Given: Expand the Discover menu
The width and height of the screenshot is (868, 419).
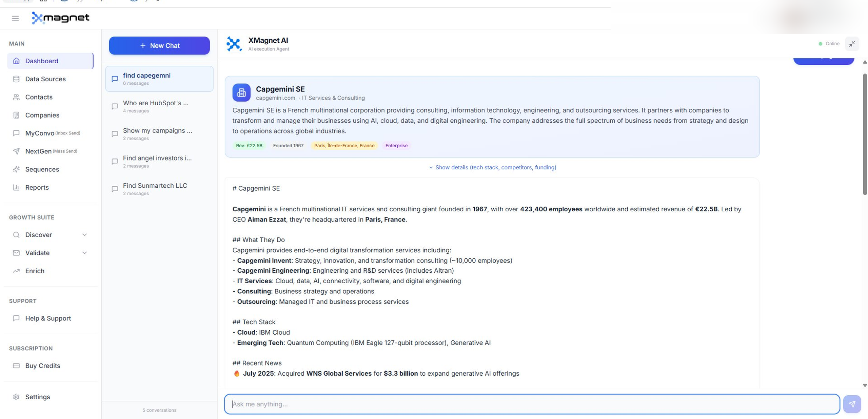Looking at the screenshot, I should pyautogui.click(x=39, y=235).
